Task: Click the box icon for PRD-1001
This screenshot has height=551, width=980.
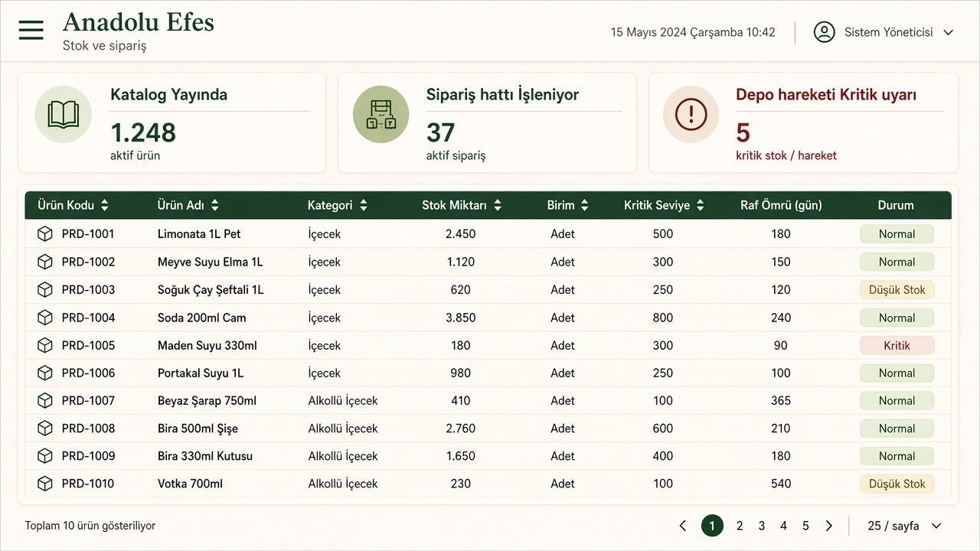Action: click(45, 234)
